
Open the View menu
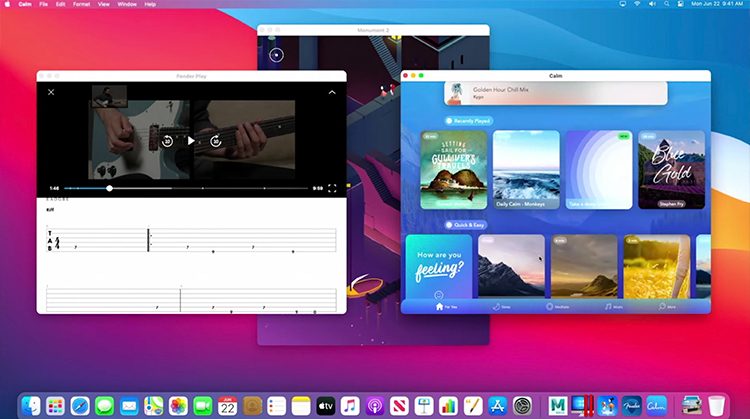pos(104,4)
